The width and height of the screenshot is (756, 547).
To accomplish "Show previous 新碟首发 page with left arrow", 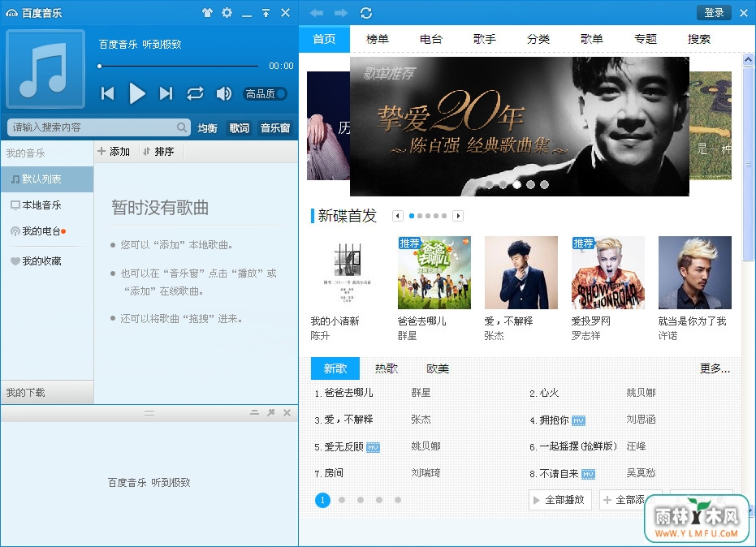I will (x=397, y=216).
